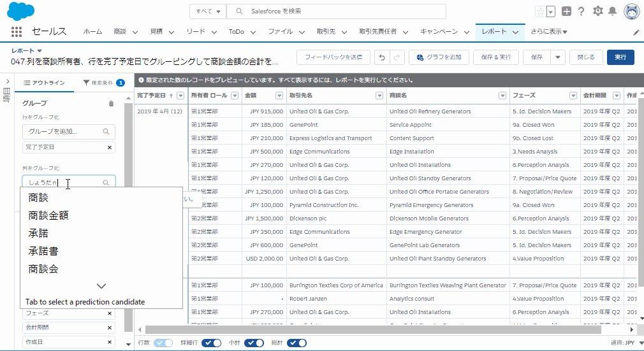The image size is (644, 351).
Task: Open the favorites star icon
Action: 541,11
